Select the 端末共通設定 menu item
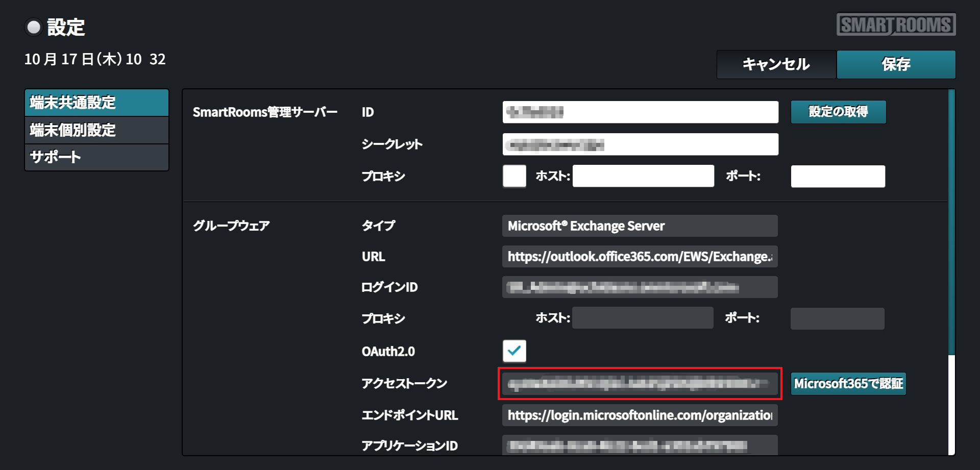The width and height of the screenshot is (980, 470). [x=96, y=103]
